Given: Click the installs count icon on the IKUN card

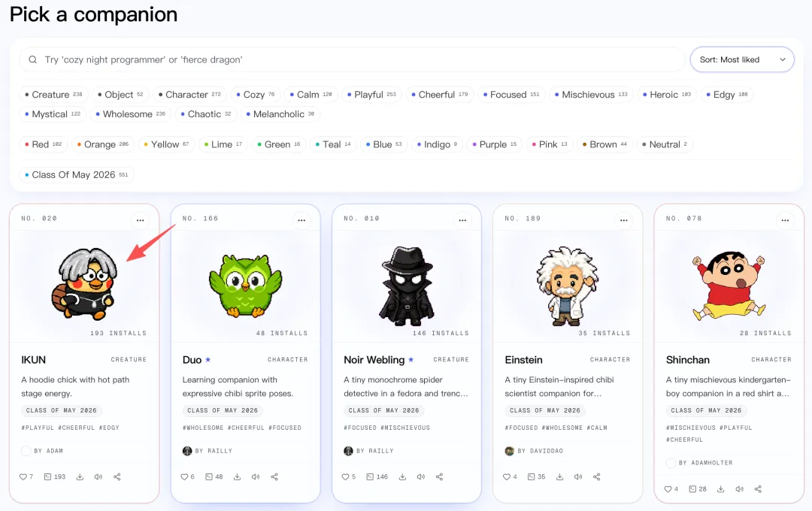Looking at the screenshot, I should click(x=47, y=477).
